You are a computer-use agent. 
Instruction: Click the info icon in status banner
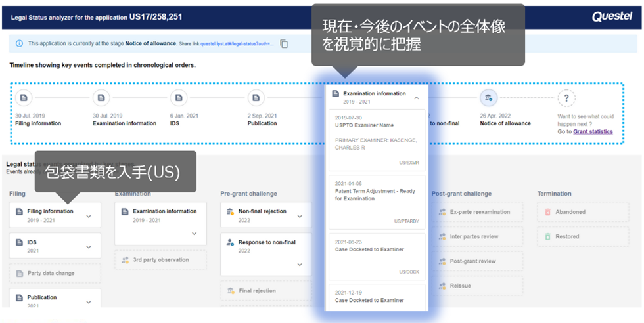coord(19,43)
